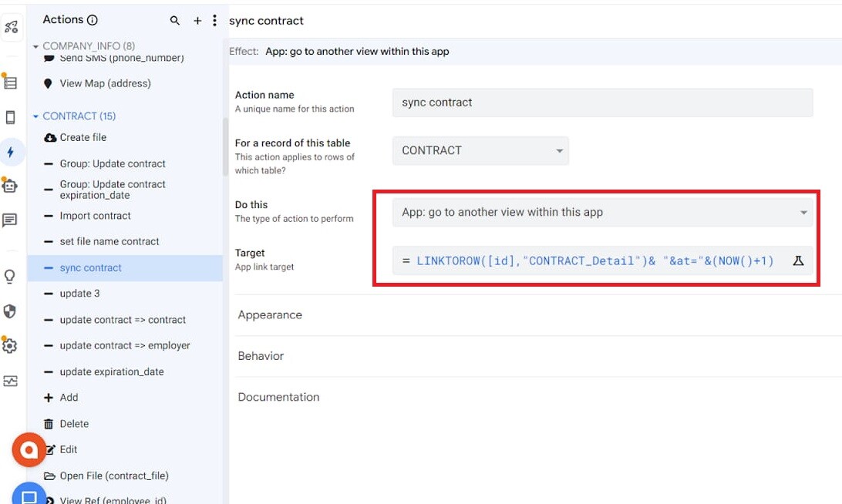This screenshot has width=842, height=504.
Task: Click the search icon in Actions header
Action: coord(175,19)
